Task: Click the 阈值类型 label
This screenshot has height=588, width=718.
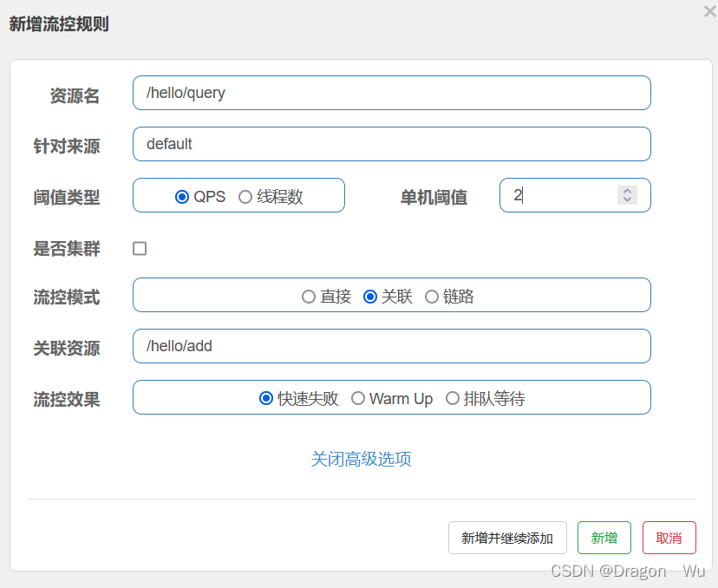Action: (x=67, y=198)
